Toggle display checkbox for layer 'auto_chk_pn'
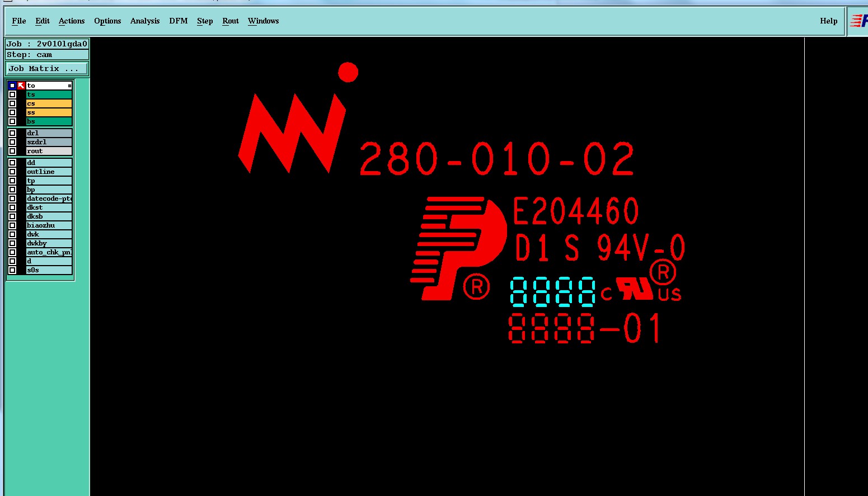The image size is (868, 496). tap(12, 252)
